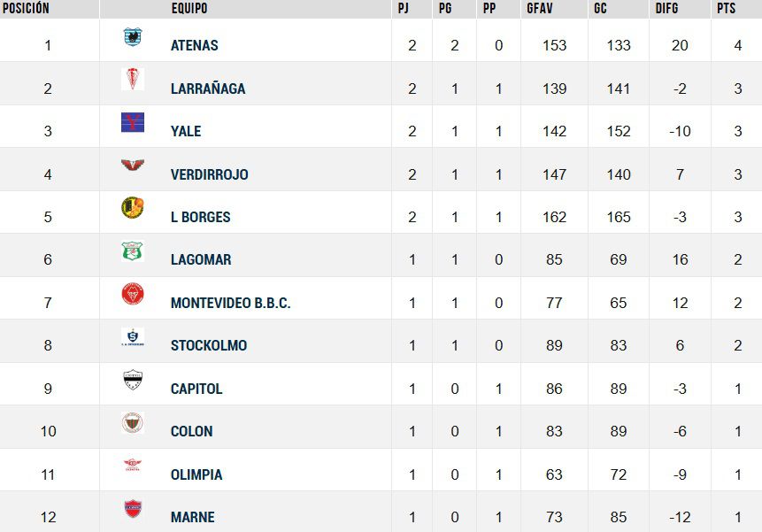The height and width of the screenshot is (532, 762).
Task: Sort by the POSICIÓN column header
Action: [x=26, y=9]
